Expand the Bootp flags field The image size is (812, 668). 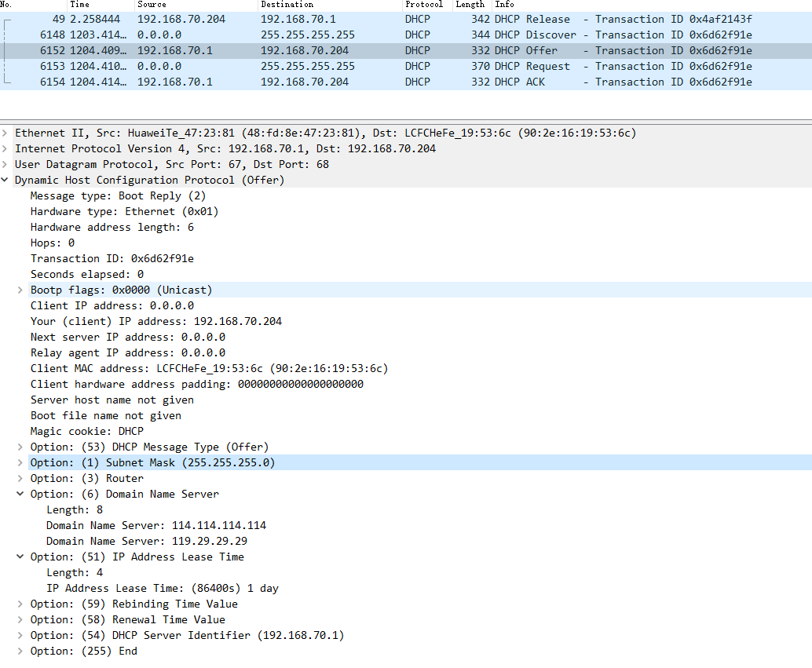[21, 290]
